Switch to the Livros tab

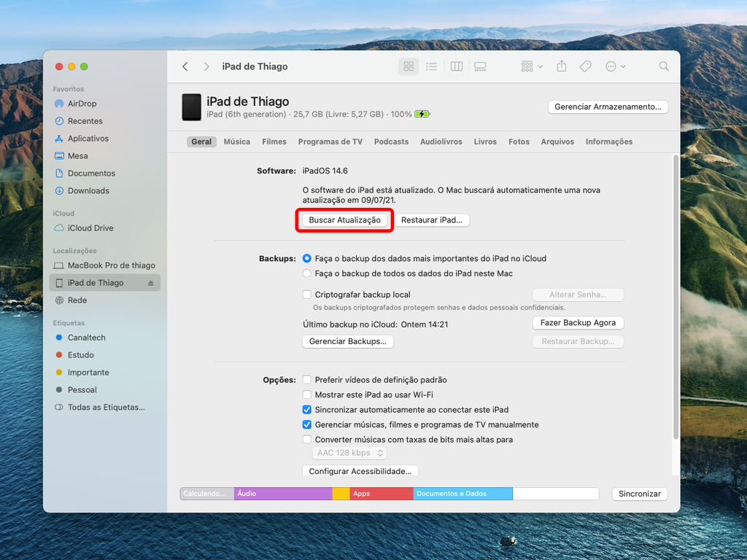point(485,141)
